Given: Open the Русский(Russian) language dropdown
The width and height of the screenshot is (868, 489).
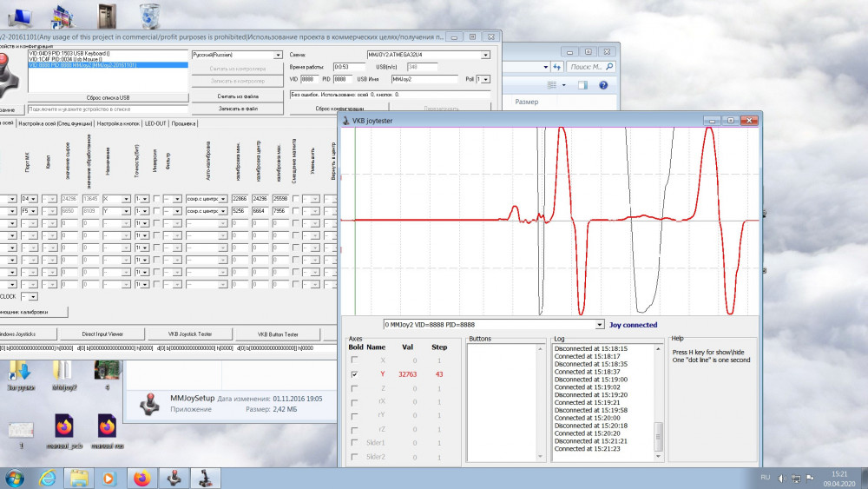Looking at the screenshot, I should click(278, 55).
